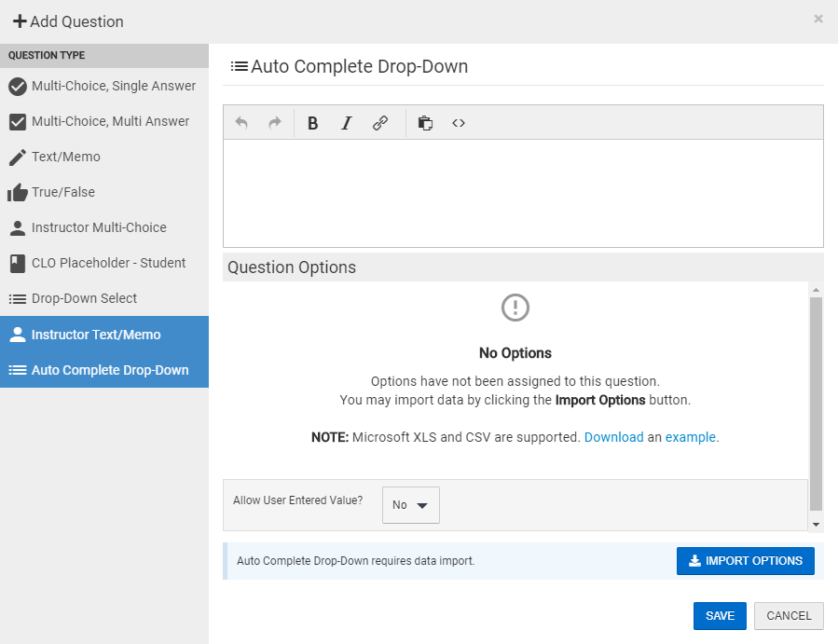Screen dimensions: 838x644
Task: Click list icon beside Auto Complete Drop-Down sidebar item
Action: tap(18, 370)
